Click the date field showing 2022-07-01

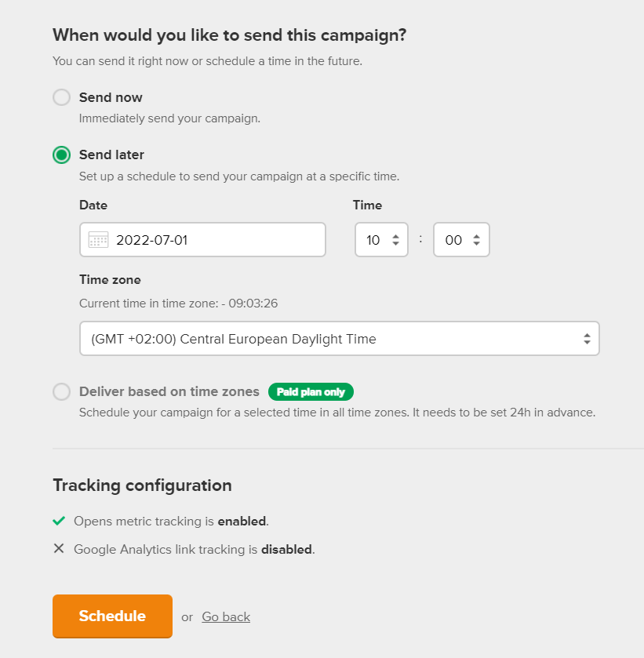pyautogui.click(x=202, y=240)
